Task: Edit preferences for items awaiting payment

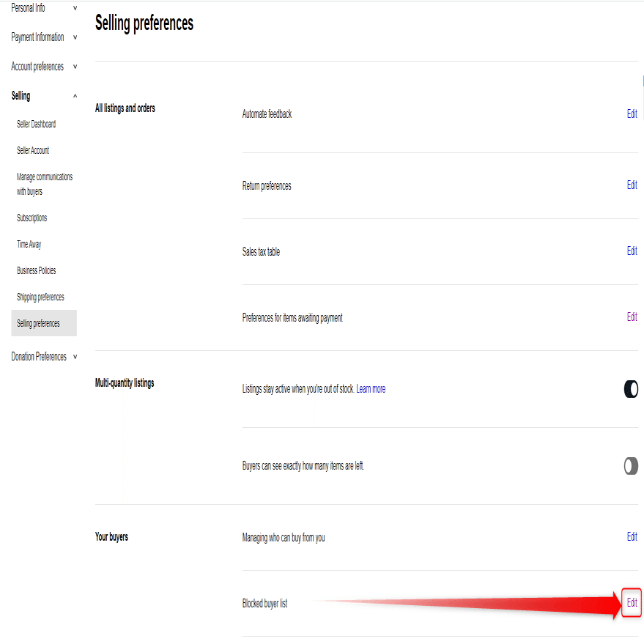Action: click(632, 317)
